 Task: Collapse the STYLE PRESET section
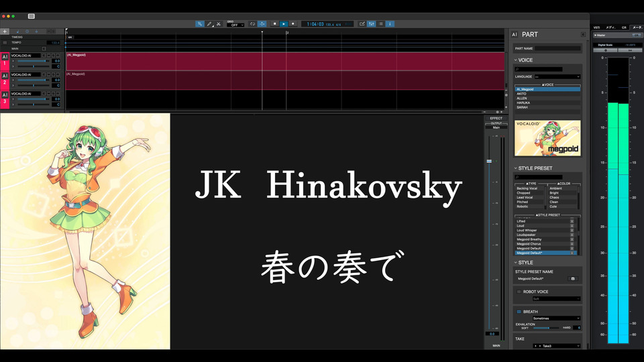(x=516, y=168)
